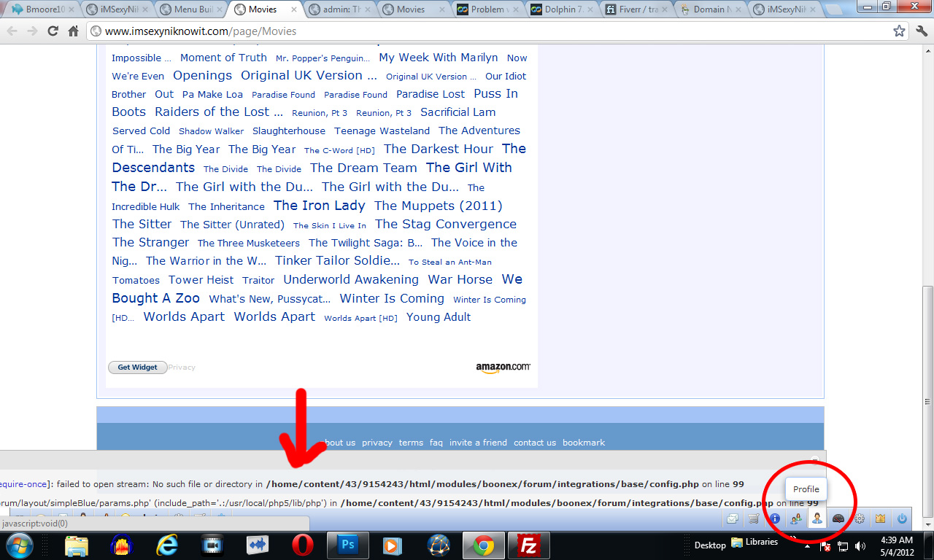Open a new browser tab
This screenshot has height=560, width=934.
833,10
